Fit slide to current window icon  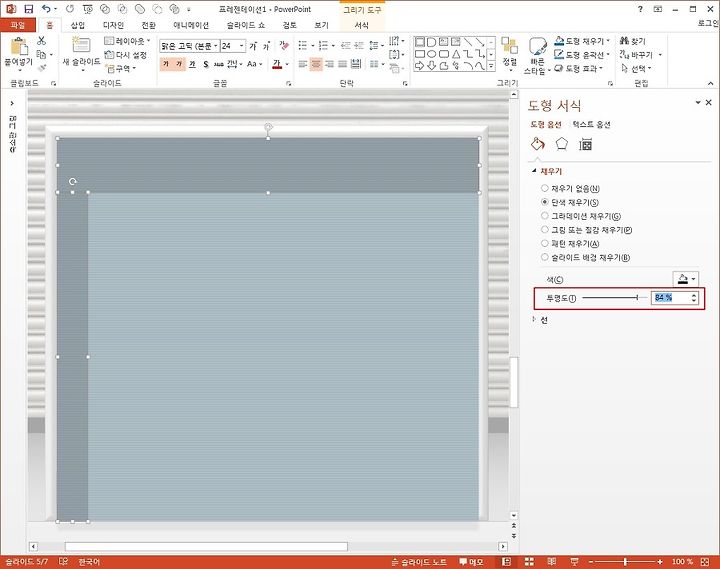pos(705,562)
